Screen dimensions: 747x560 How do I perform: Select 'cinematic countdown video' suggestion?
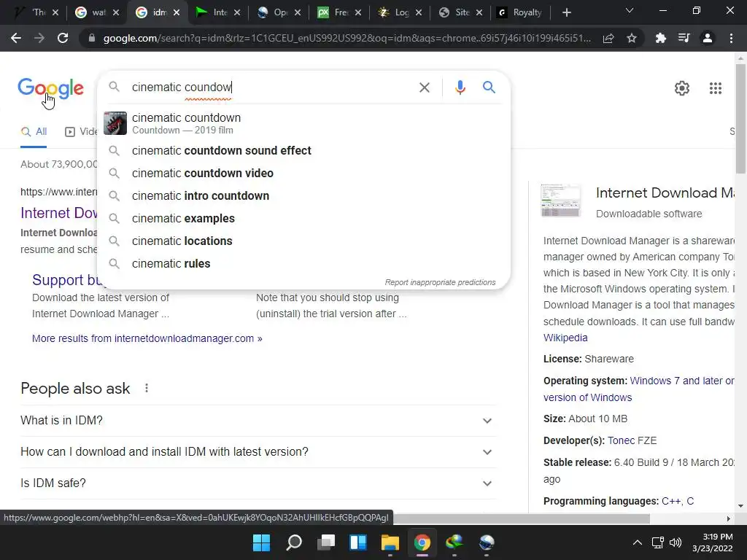(304, 173)
